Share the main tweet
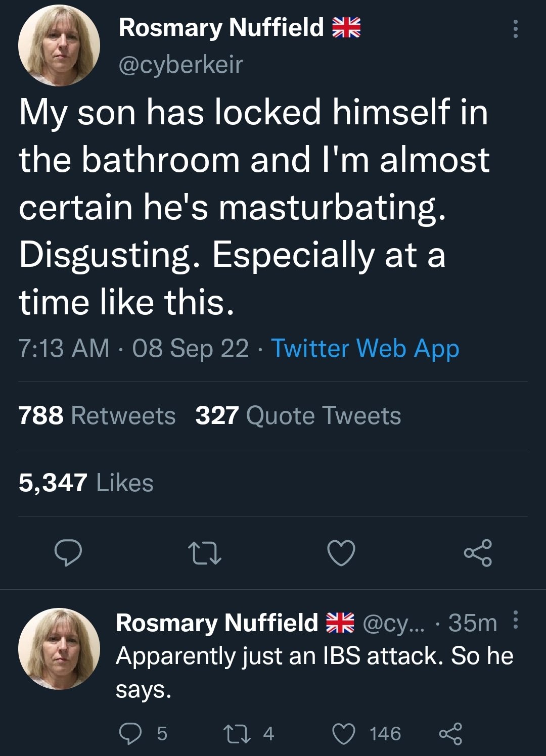 click(x=478, y=552)
